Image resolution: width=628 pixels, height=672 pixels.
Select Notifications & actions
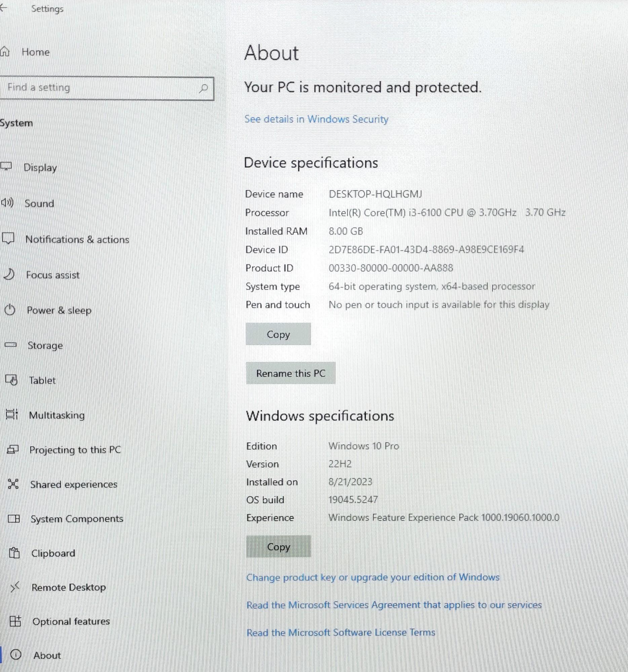tap(77, 239)
